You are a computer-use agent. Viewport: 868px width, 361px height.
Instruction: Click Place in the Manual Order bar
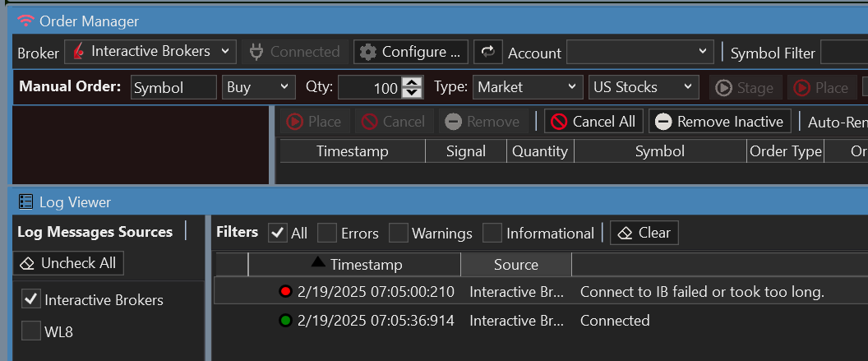click(821, 87)
